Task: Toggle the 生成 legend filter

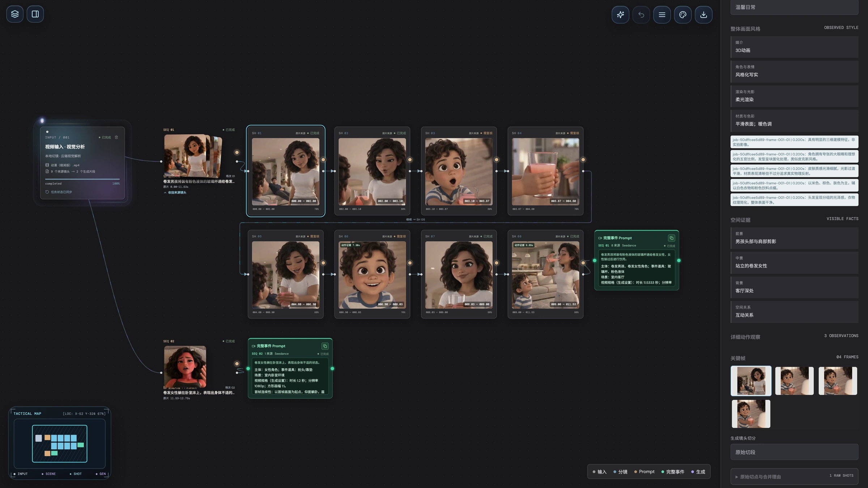Action: tap(698, 472)
